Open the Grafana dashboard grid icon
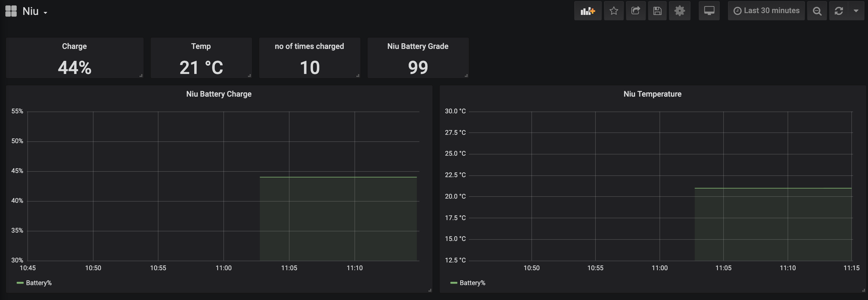The width and height of the screenshot is (868, 300). pos(11,11)
